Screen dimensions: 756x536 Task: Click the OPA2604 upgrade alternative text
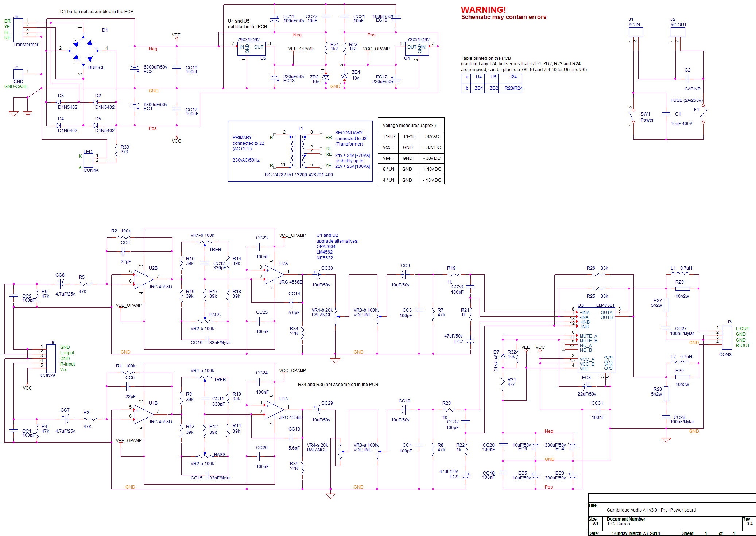[x=326, y=246]
